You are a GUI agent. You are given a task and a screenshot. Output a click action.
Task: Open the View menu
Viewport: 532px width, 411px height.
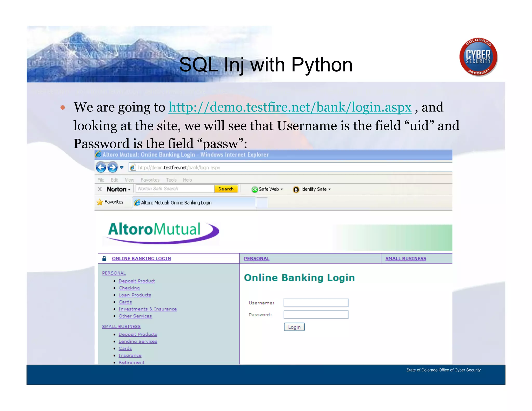129,180
